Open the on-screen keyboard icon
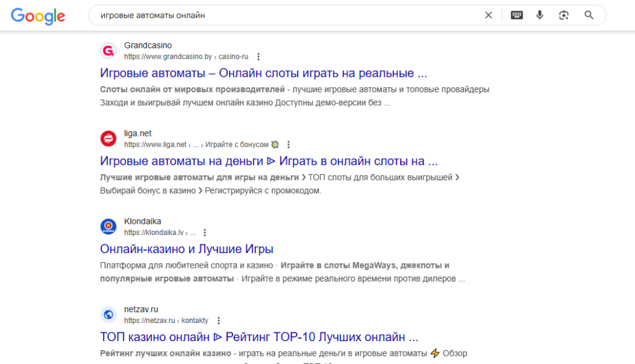This screenshot has height=364, width=635. click(x=517, y=16)
